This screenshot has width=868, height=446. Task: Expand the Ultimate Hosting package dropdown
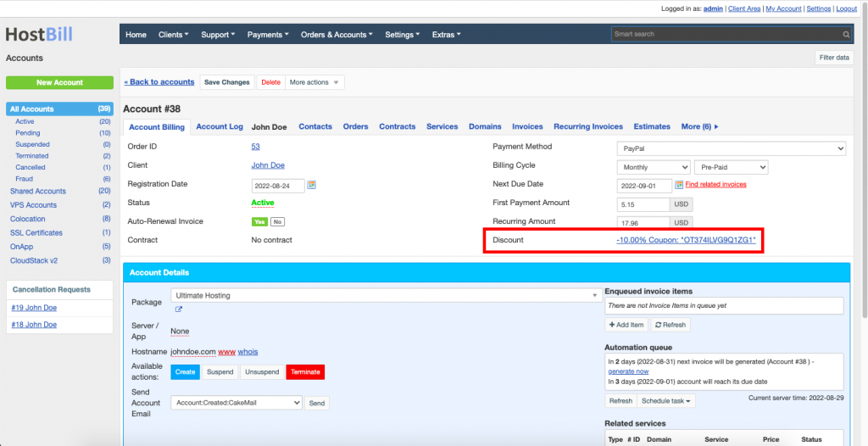[386, 295]
